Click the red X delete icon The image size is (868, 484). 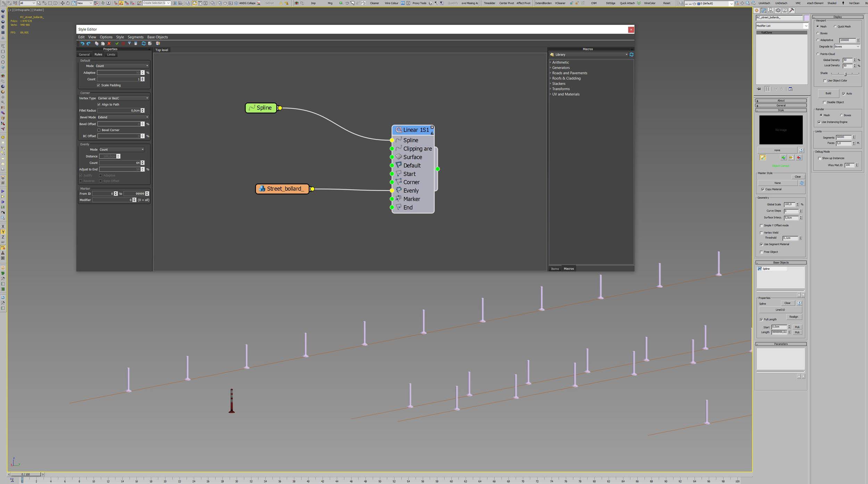coord(109,43)
